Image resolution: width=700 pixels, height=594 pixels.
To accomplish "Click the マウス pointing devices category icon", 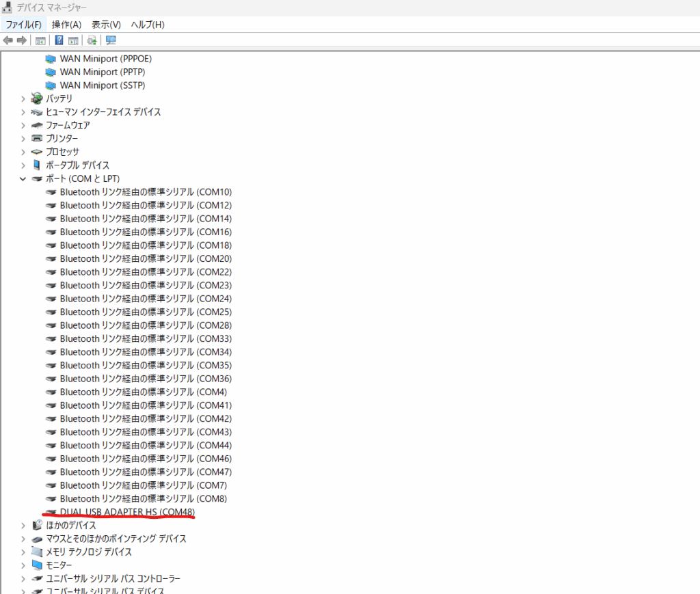I will [x=37, y=539].
